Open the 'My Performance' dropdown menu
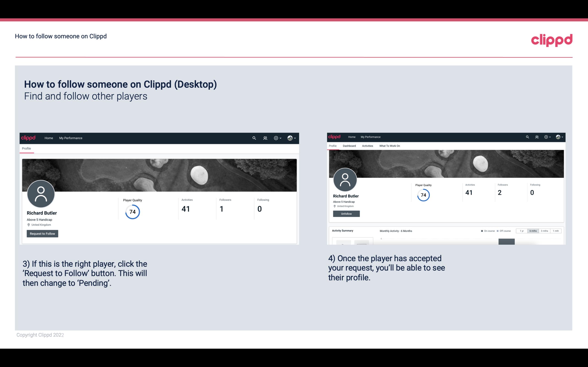 [x=71, y=138]
